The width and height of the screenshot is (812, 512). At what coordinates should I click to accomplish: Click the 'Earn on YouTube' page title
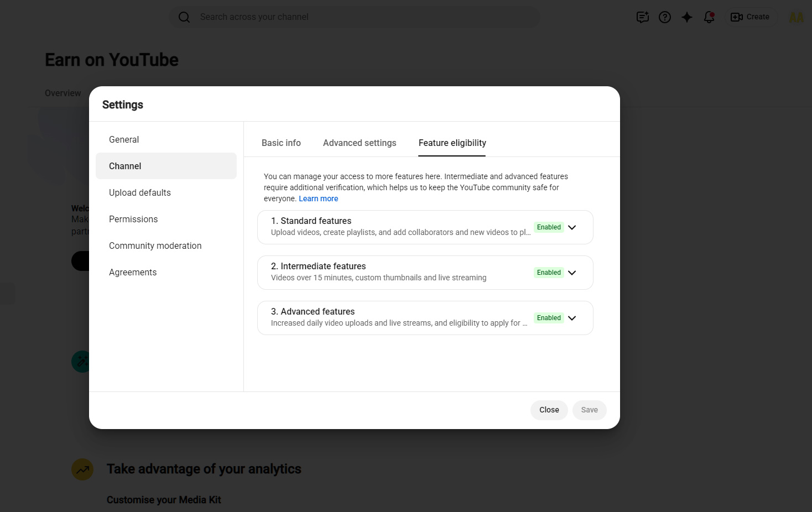[x=112, y=60]
